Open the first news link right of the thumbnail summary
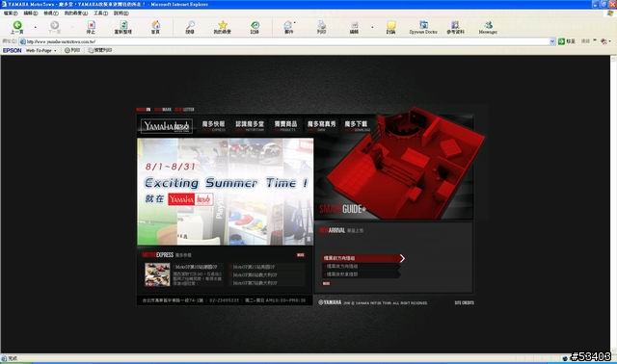Screen dimensions: 617x364 (x=255, y=267)
